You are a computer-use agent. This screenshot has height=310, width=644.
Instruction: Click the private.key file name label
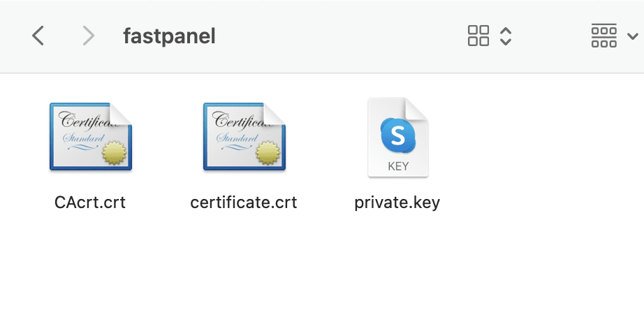pos(397,202)
